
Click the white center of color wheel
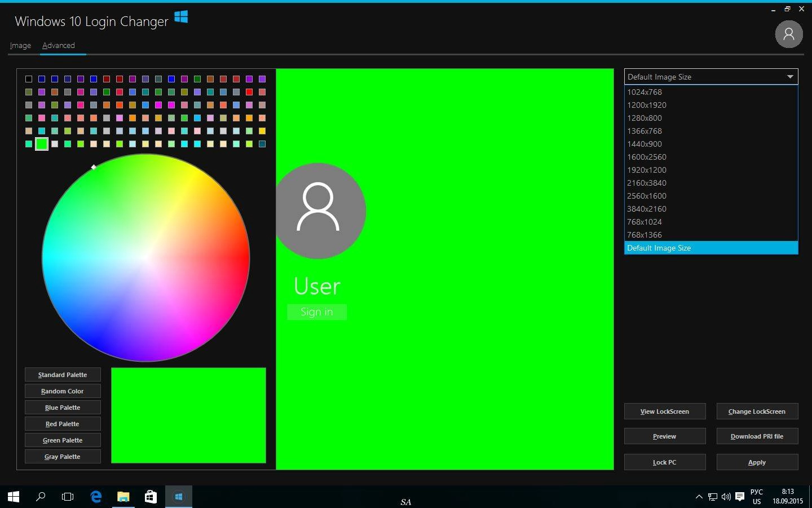click(146, 258)
